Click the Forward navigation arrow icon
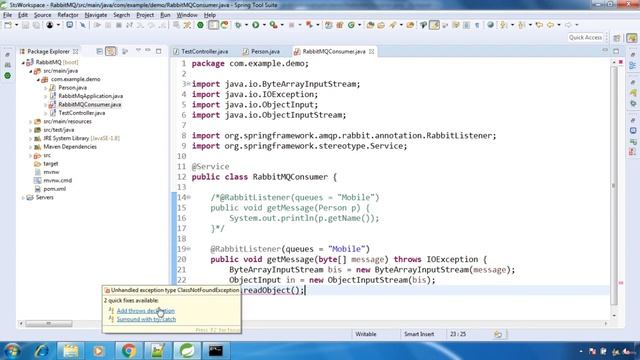 pyautogui.click(x=568, y=25)
